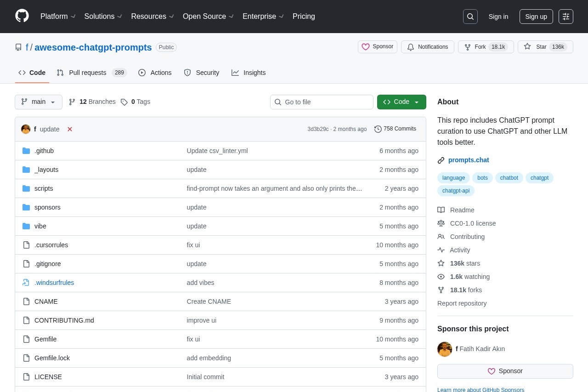Open the prompts.chat website link

pyautogui.click(x=468, y=160)
